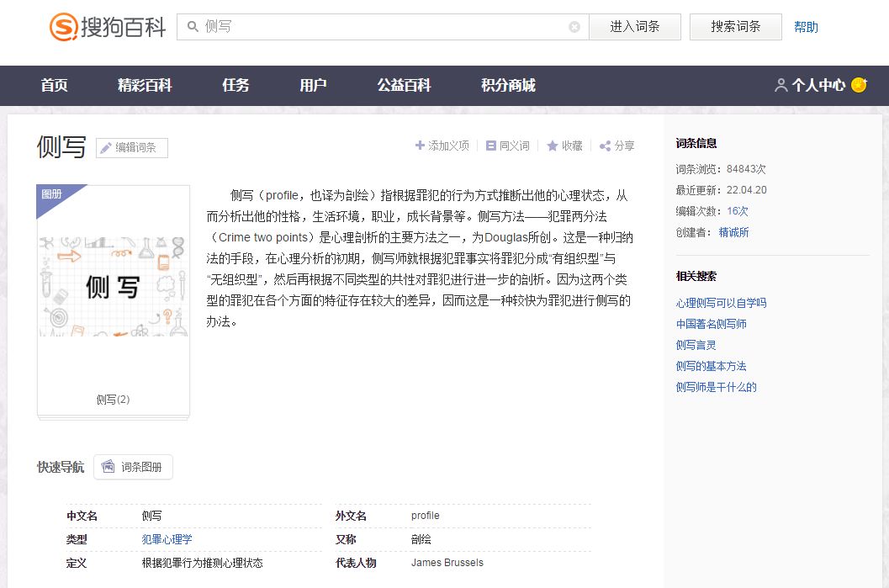Click the 侧写 entry title heading
The height and width of the screenshot is (588, 889).
click(x=61, y=147)
